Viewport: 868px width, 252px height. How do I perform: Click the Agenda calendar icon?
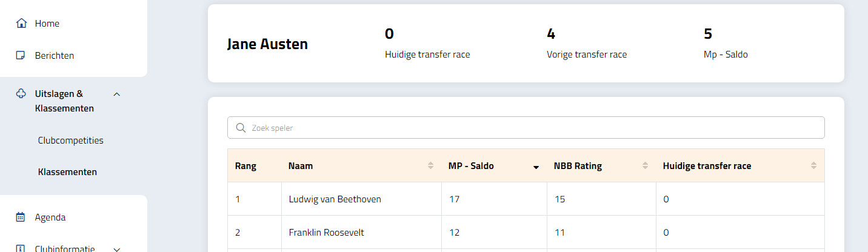pos(21,217)
